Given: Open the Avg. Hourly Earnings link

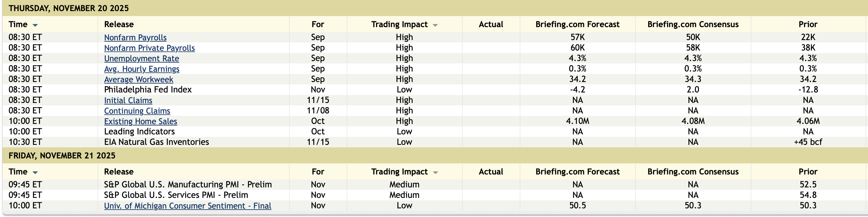Looking at the screenshot, I should tap(142, 69).
